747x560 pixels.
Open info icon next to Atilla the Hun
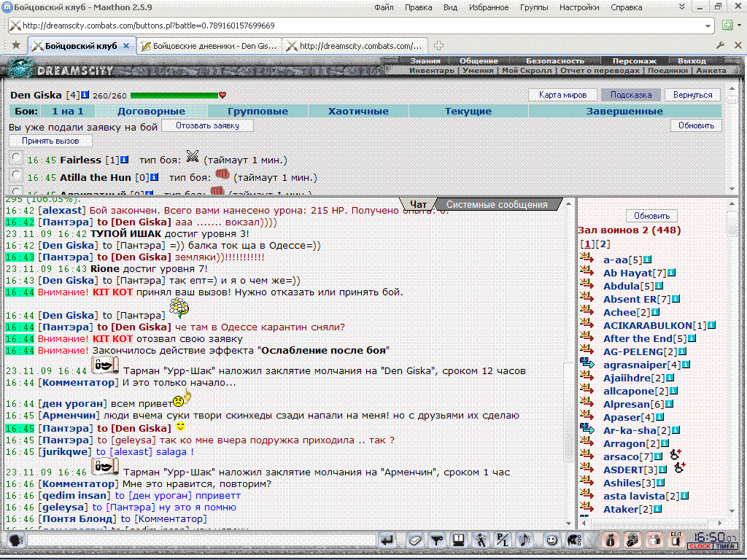pos(155,177)
